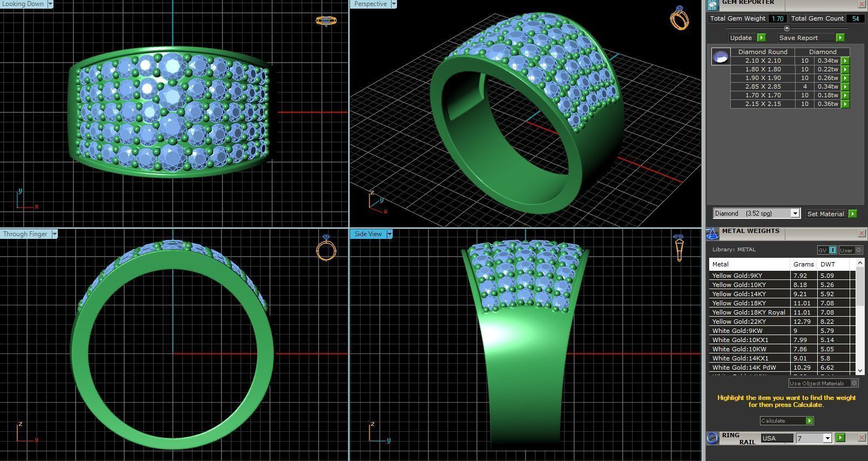Collapse Gem Reporter with the small up-arrow handle

(786, 28)
